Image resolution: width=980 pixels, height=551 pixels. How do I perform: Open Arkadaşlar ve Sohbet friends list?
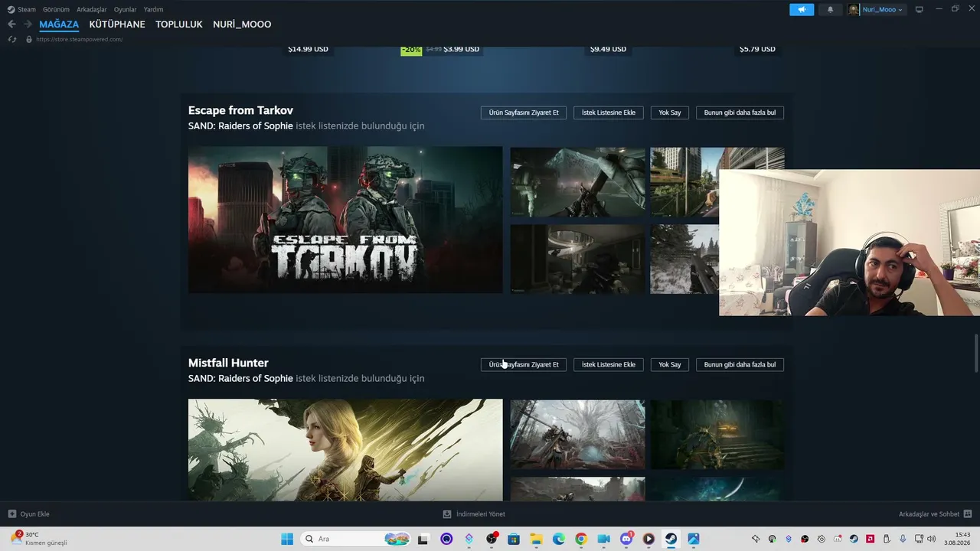[929, 514]
